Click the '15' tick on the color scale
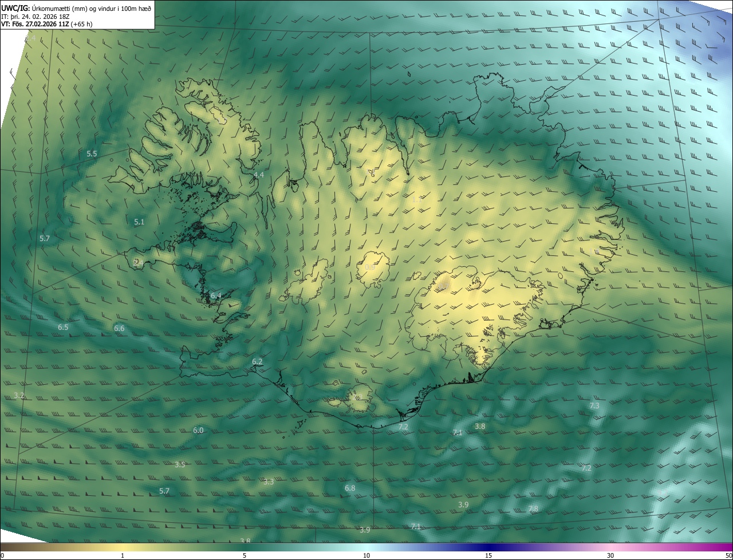This screenshot has height=560, width=733. 488,555
